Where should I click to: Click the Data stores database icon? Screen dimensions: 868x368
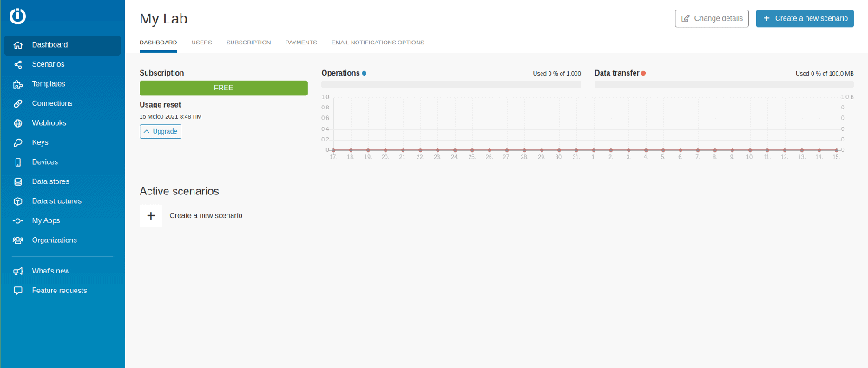17,181
